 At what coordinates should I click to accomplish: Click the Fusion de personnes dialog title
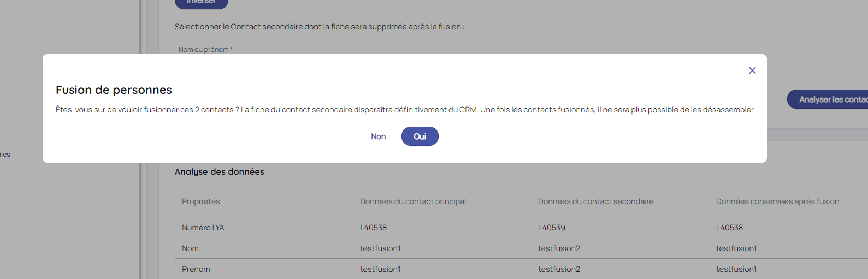click(x=114, y=90)
